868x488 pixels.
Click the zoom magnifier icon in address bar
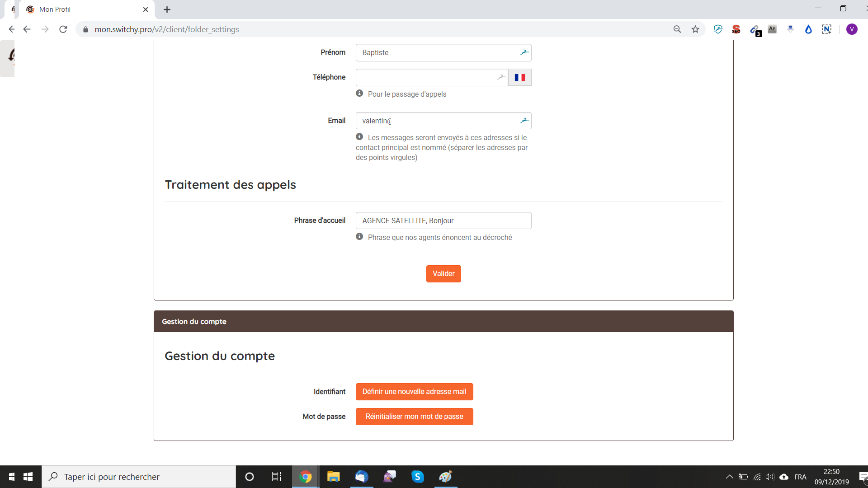677,29
